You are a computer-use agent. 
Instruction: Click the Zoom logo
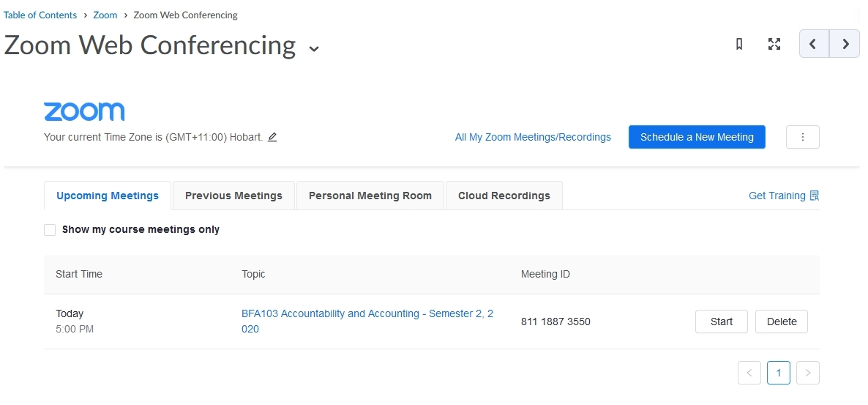(84, 111)
